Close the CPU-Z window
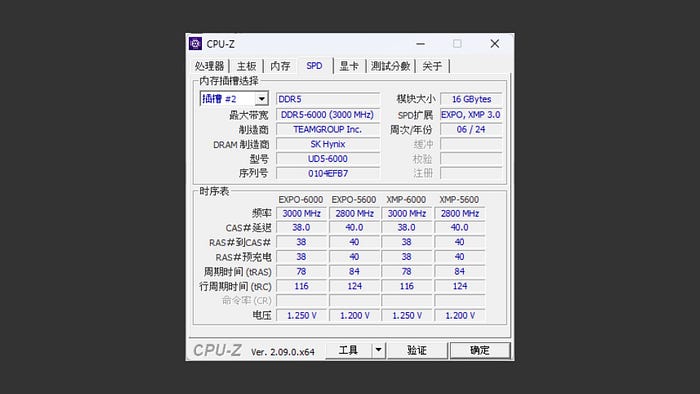Viewport: 700px width, 394px height. click(495, 44)
